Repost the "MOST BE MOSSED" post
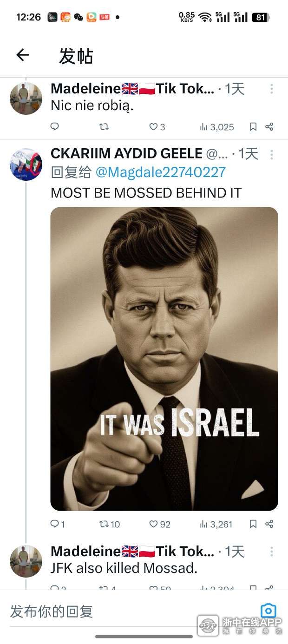Viewport: 288px width, 644px height. (105, 524)
